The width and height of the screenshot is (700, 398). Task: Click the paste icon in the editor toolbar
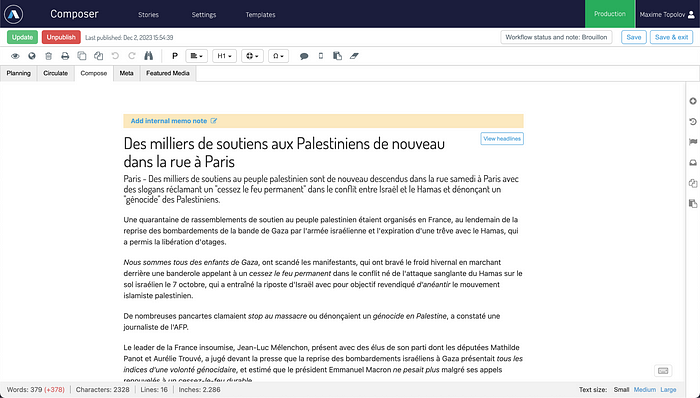338,56
